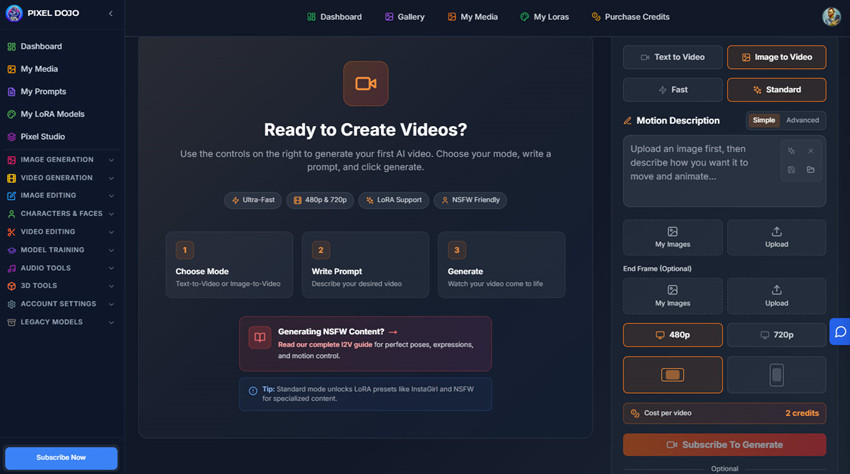This screenshot has width=850, height=474.
Task: Click the coins icon beside Cost per video
Action: coord(635,413)
